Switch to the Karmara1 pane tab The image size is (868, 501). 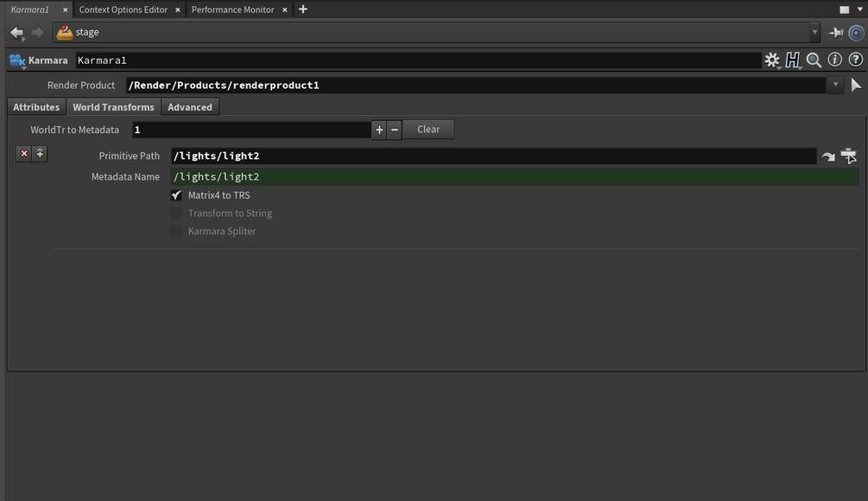point(30,10)
